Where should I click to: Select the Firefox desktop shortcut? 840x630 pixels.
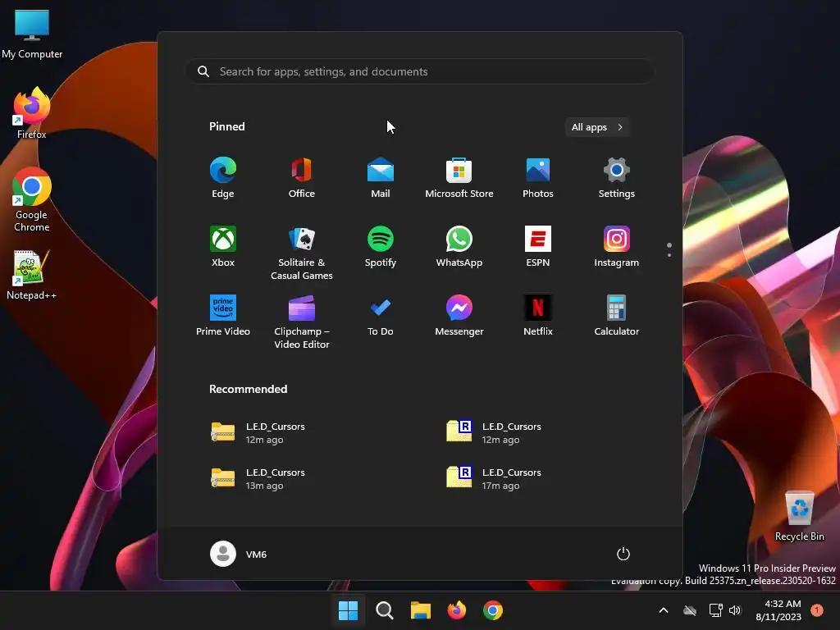pyautogui.click(x=32, y=113)
